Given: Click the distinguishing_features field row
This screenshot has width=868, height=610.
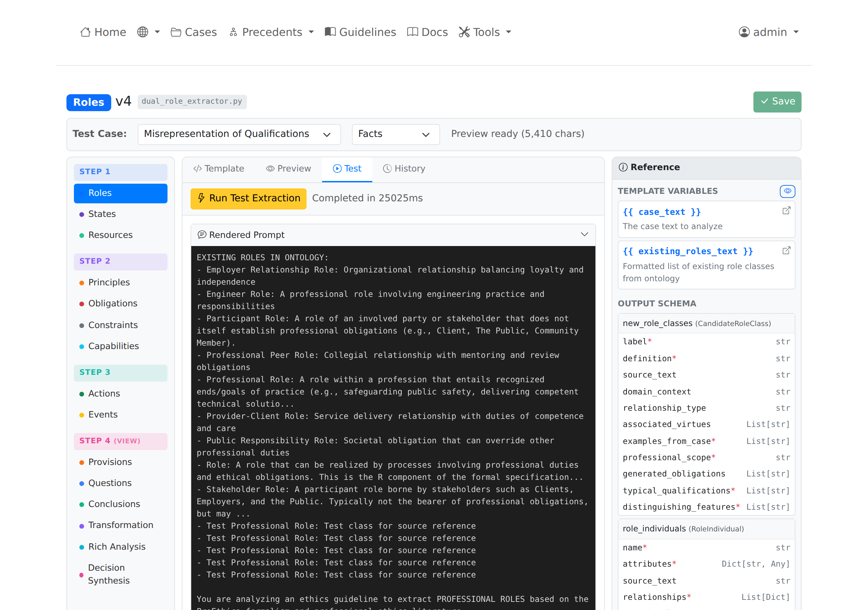Looking at the screenshot, I should tap(706, 507).
